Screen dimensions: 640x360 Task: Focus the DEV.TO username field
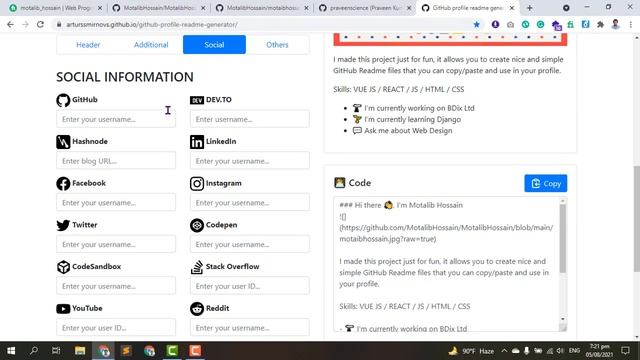click(x=249, y=119)
